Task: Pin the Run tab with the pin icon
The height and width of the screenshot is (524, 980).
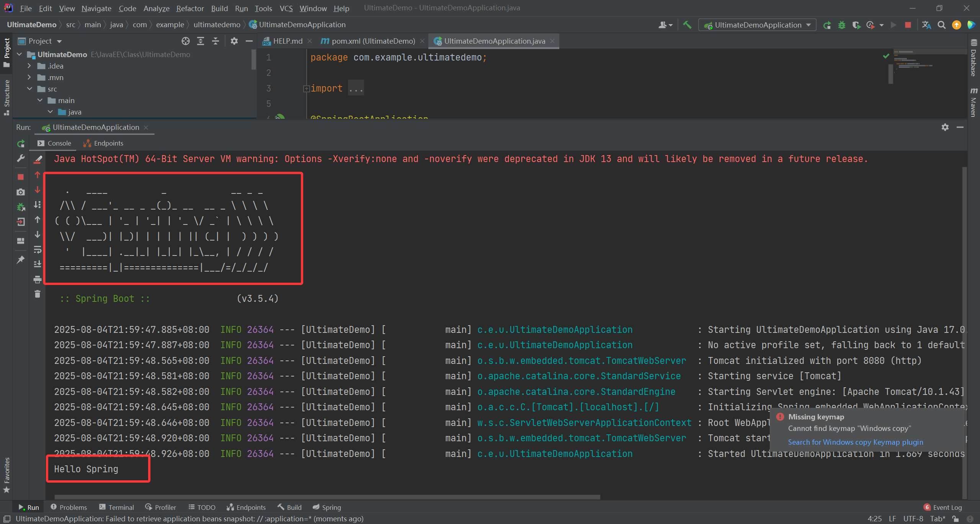Action: (21, 260)
